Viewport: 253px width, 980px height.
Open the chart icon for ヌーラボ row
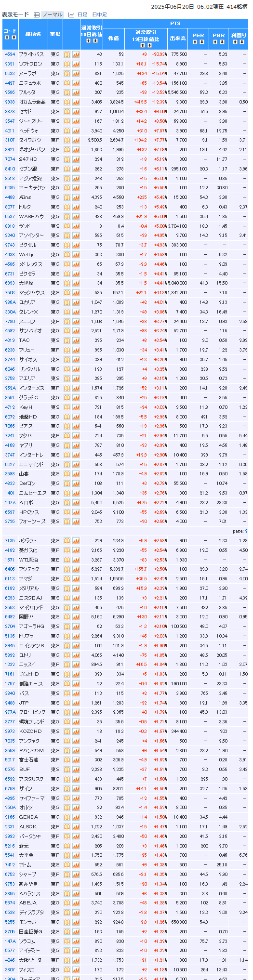pos(76,73)
